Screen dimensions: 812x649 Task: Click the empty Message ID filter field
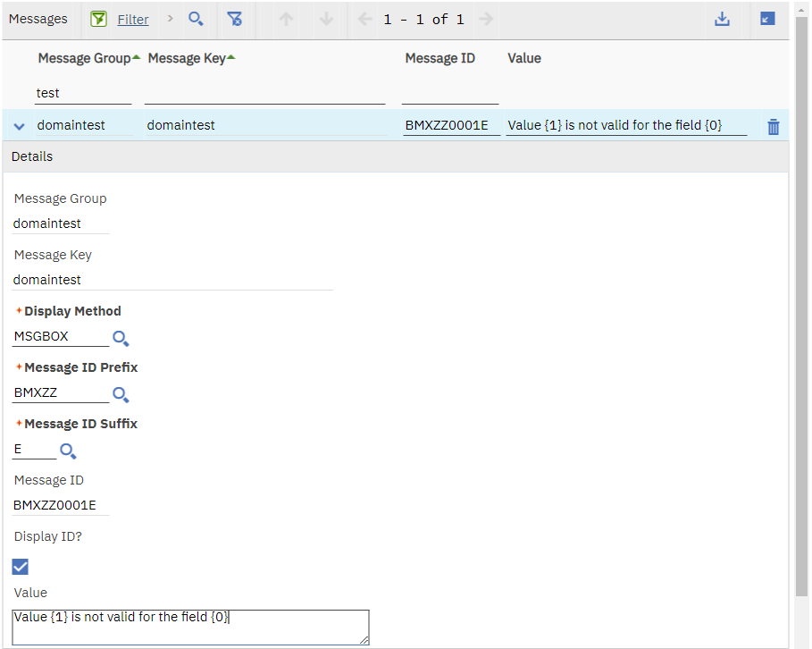coord(450,93)
